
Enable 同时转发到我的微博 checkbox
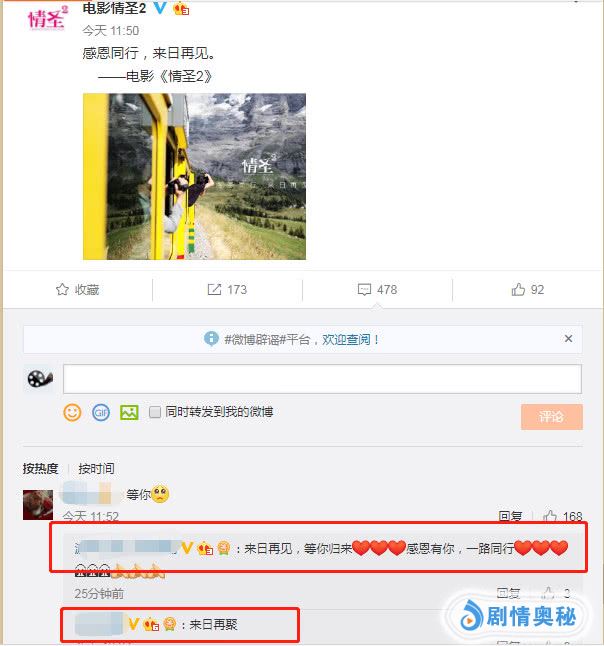(x=155, y=412)
